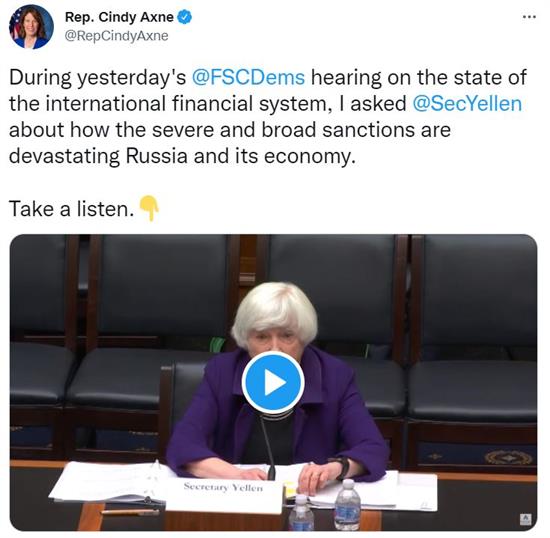The width and height of the screenshot is (550, 538).
Task: Click the "Take a listen." text line
Action: coord(72,209)
